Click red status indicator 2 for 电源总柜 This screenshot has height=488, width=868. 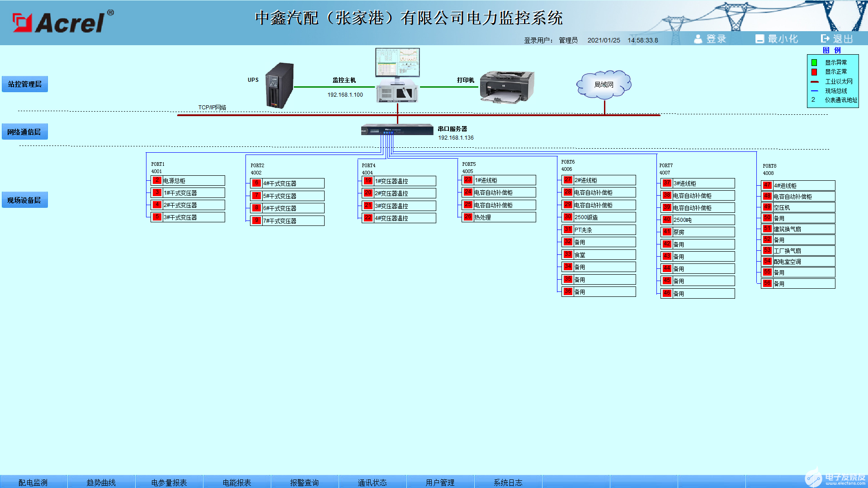point(157,180)
